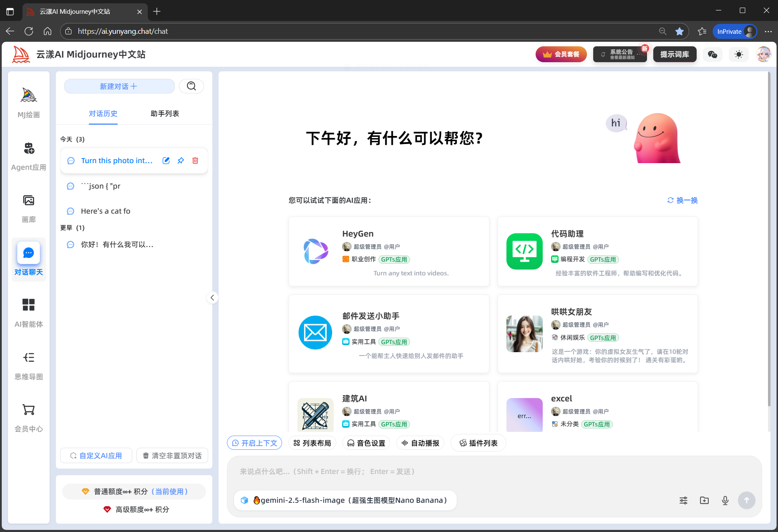Select 普通额度 credits as current
The height and width of the screenshot is (532, 778).
click(134, 492)
